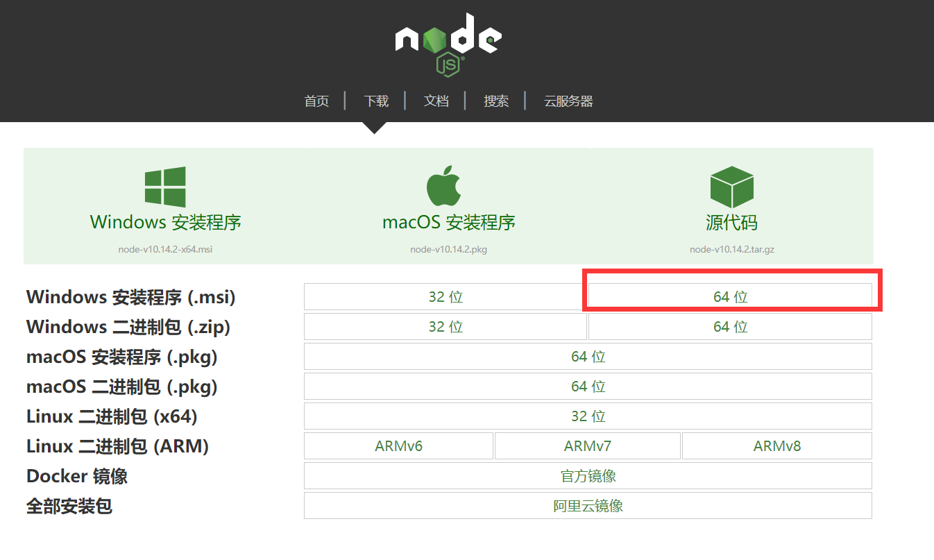Click the 源代码 heading link
The width and height of the screenshot is (934, 560).
click(732, 223)
